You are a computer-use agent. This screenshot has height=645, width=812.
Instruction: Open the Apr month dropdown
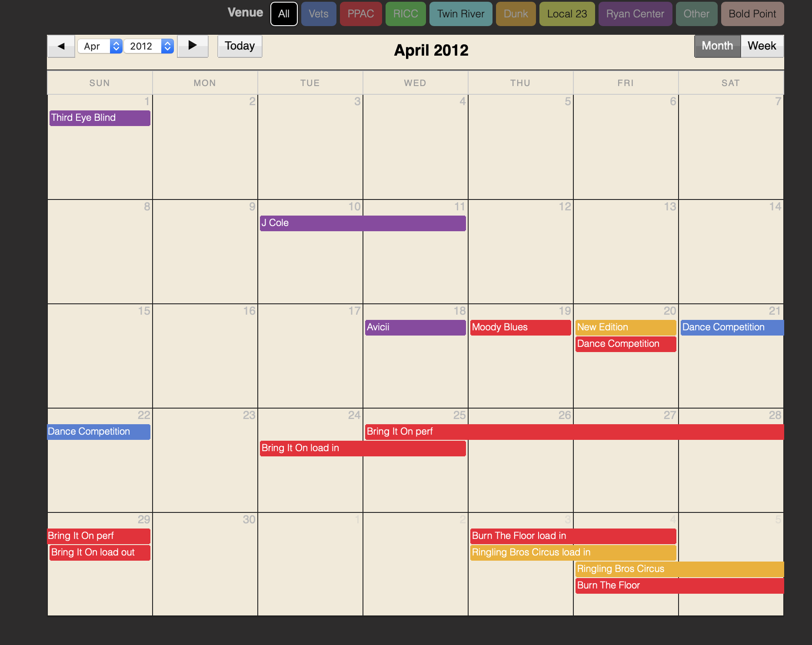(100, 46)
